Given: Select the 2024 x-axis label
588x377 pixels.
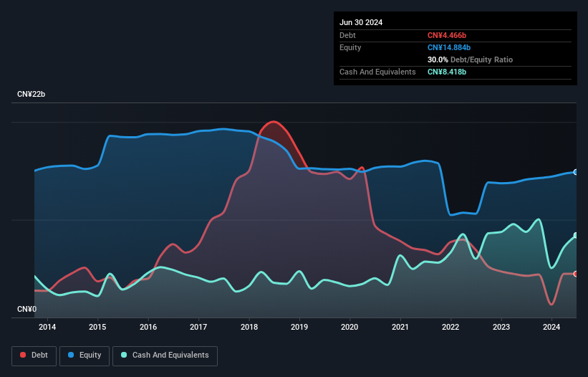Looking at the screenshot, I should [551, 327].
